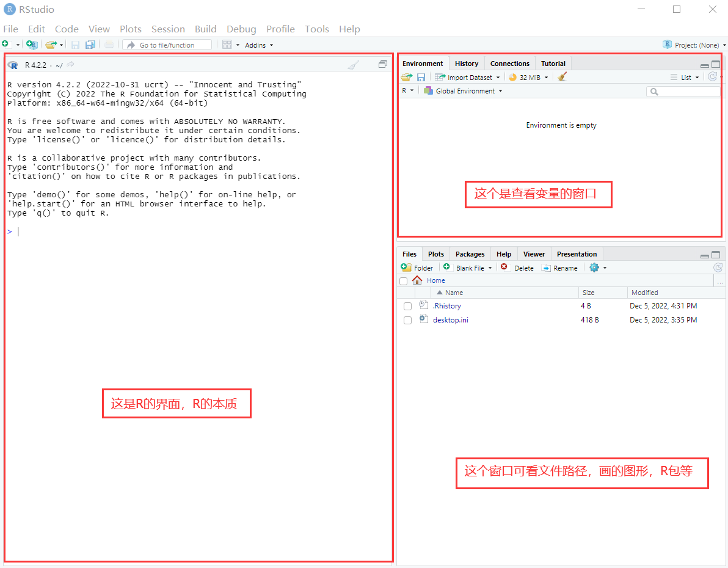The height and width of the screenshot is (568, 728).
Task: Maximize the Console pane
Action: (x=382, y=64)
